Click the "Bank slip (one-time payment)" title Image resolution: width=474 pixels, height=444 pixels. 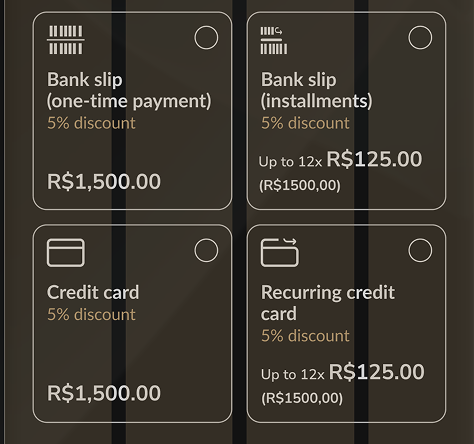129,90
